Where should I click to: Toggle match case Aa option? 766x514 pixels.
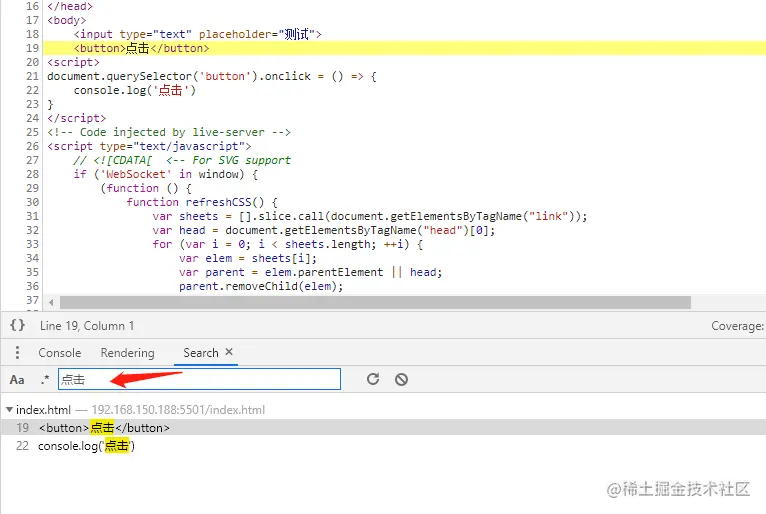pyautogui.click(x=17, y=380)
